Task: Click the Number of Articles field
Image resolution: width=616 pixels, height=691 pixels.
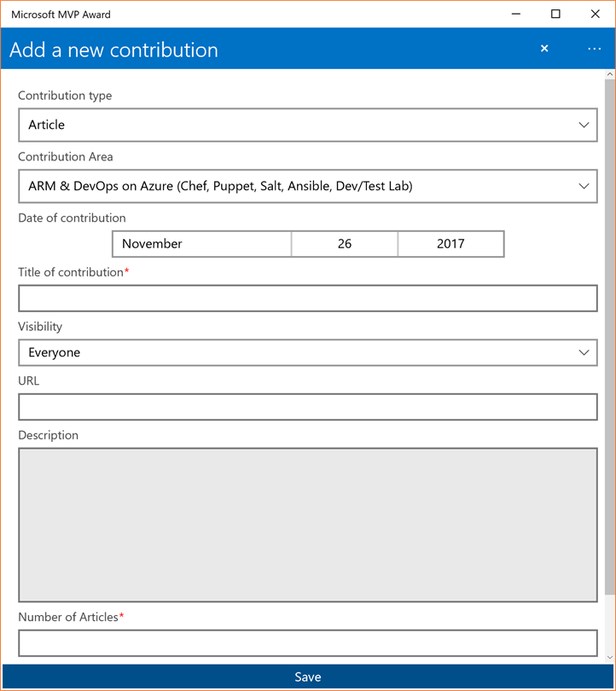Action: (x=307, y=643)
